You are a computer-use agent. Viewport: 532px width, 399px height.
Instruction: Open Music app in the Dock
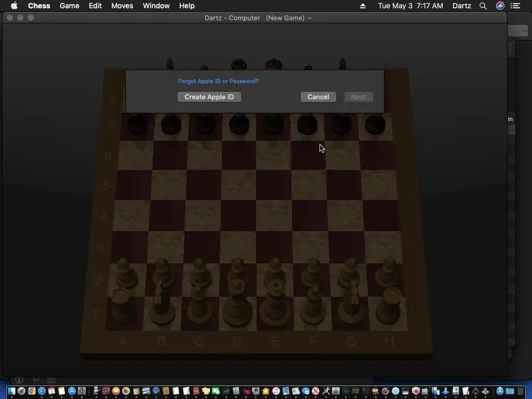(276, 391)
